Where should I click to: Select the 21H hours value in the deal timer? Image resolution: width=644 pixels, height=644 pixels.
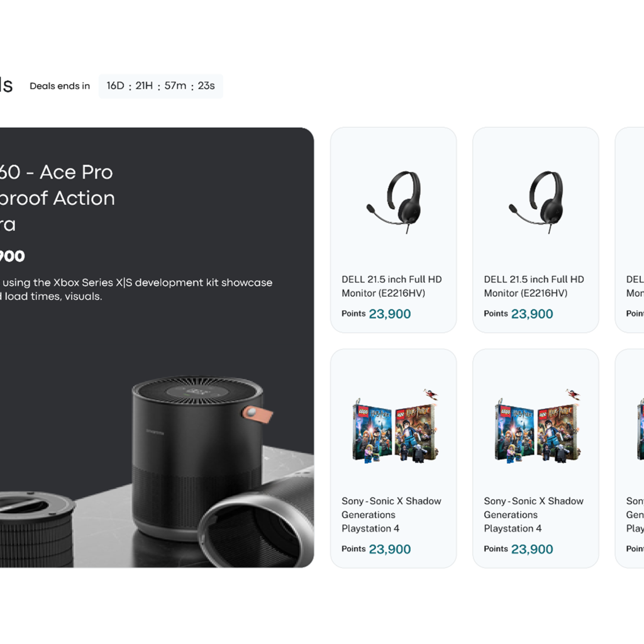[144, 86]
